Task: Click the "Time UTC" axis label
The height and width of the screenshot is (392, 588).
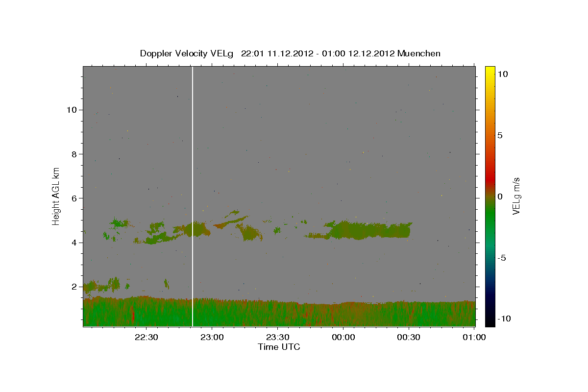Action: pyautogui.click(x=279, y=347)
